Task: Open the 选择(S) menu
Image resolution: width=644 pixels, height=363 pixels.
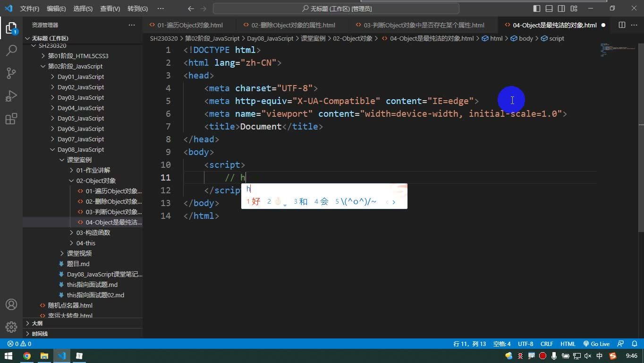Action: tap(83, 9)
